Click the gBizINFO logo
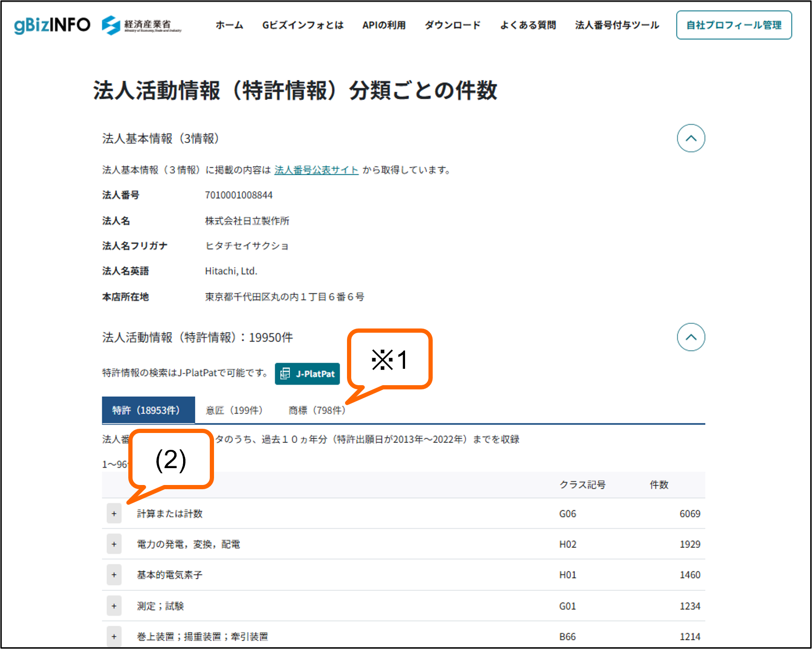 point(52,24)
